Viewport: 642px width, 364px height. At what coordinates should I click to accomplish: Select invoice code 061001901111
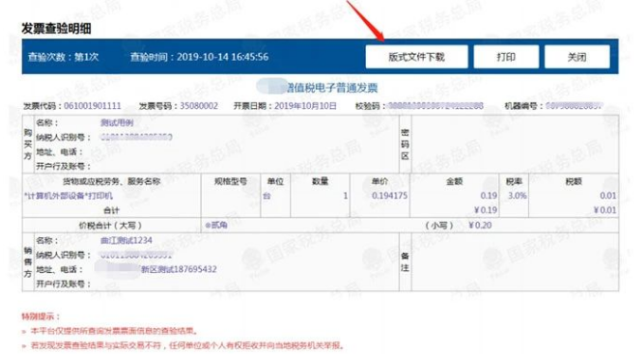[93, 106]
